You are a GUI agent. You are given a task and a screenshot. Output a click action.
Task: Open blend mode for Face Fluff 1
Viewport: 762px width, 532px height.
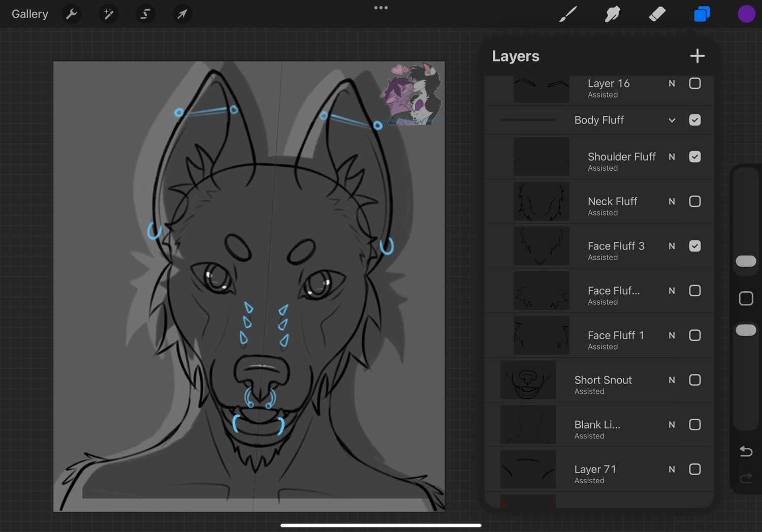(672, 335)
